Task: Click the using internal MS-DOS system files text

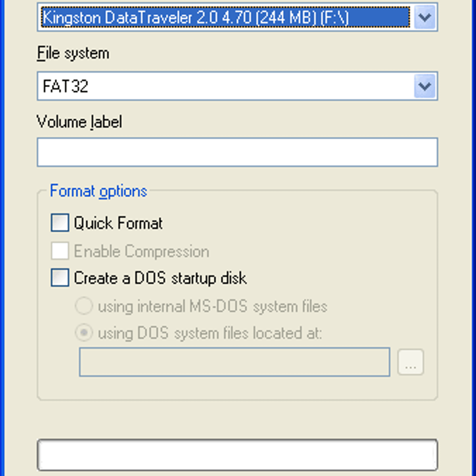Action: 213,306
